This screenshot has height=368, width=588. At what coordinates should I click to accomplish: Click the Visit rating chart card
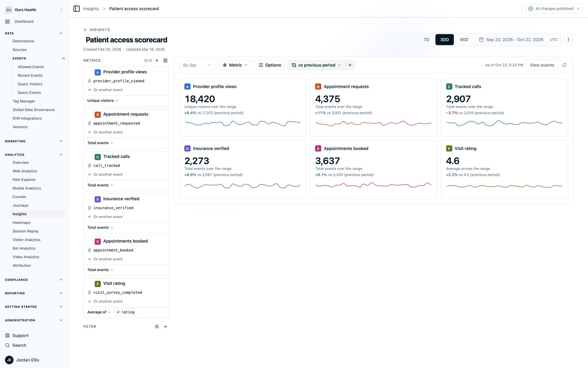[504, 169]
